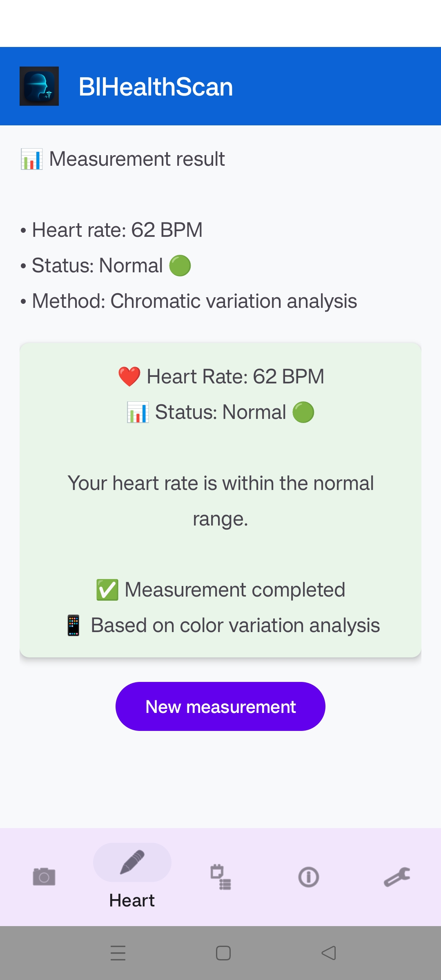Click the green status dot in result card

click(x=303, y=412)
